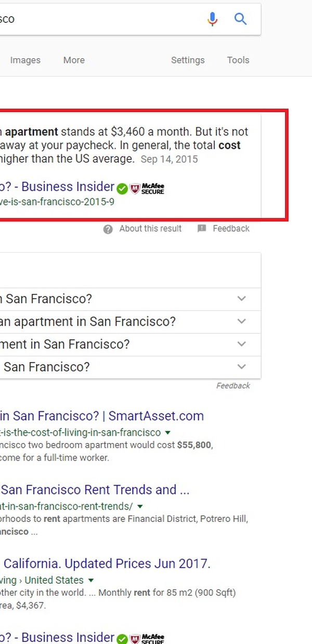Click the green checkmark in the featured snippet
This screenshot has width=312, height=644.
pos(122,188)
